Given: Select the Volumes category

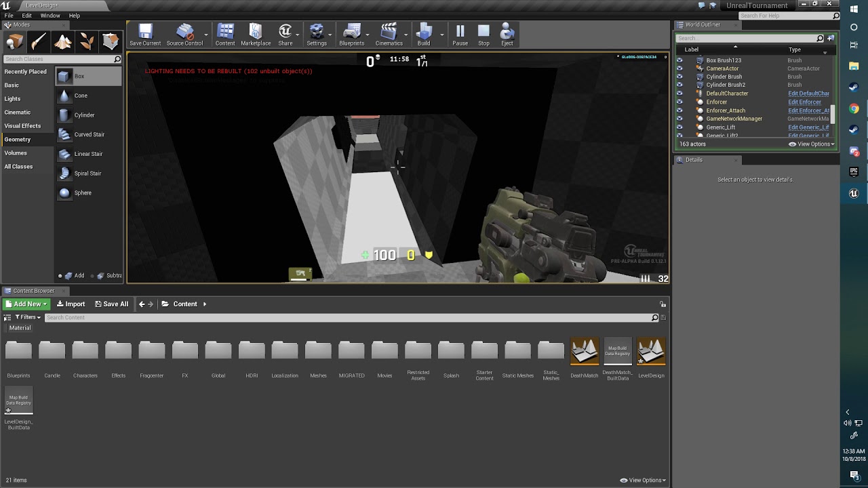Looking at the screenshot, I should 16,153.
